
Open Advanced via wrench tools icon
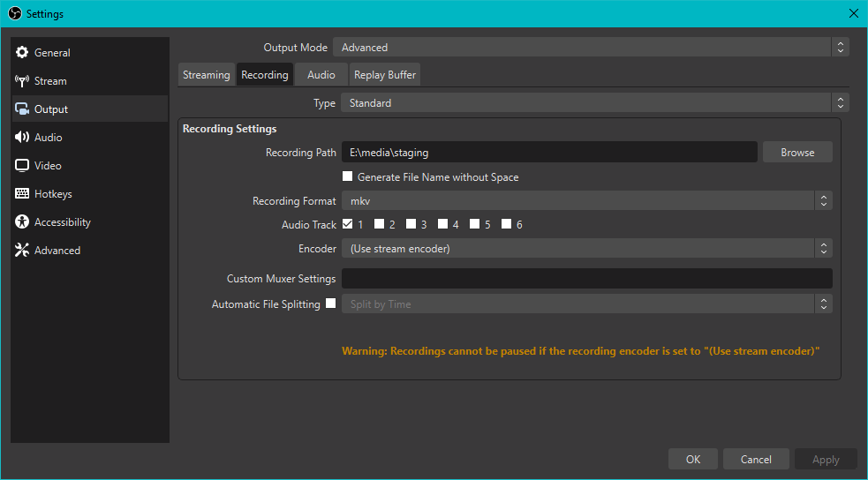pyautogui.click(x=22, y=251)
